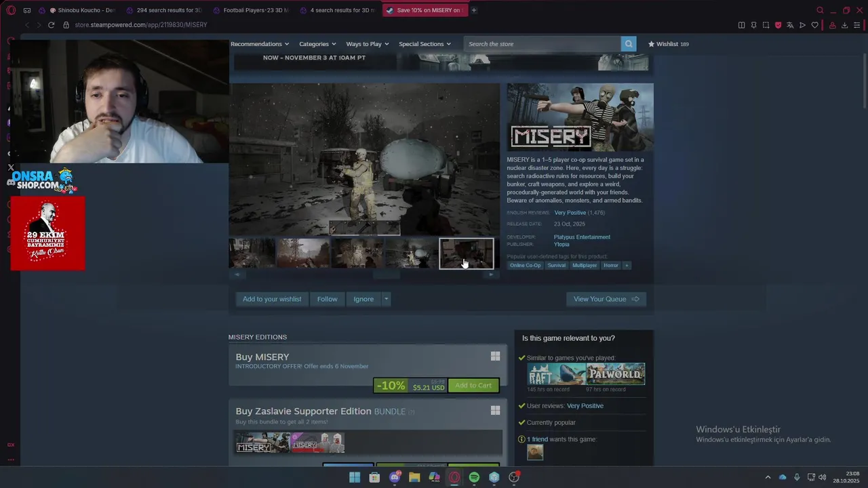Viewport: 868px width, 488px height.
Task: Open Microsoft Store from taskbar
Action: [374, 477]
